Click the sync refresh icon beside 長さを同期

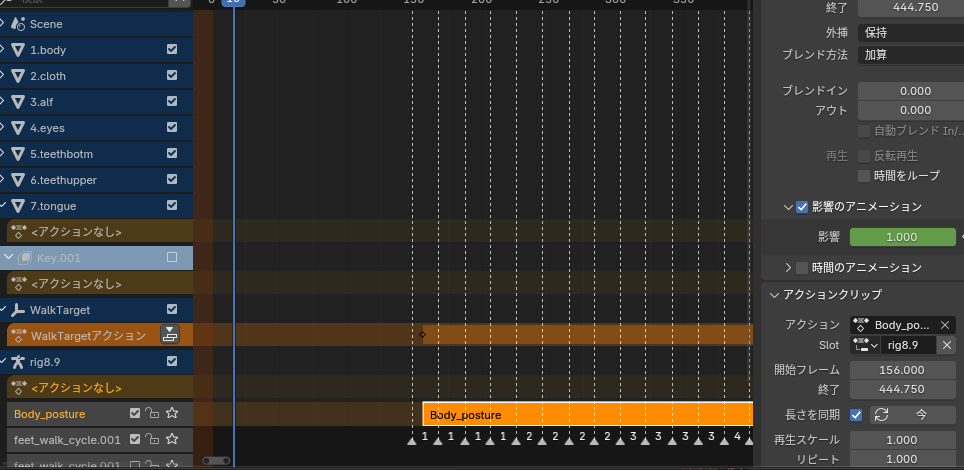point(882,415)
